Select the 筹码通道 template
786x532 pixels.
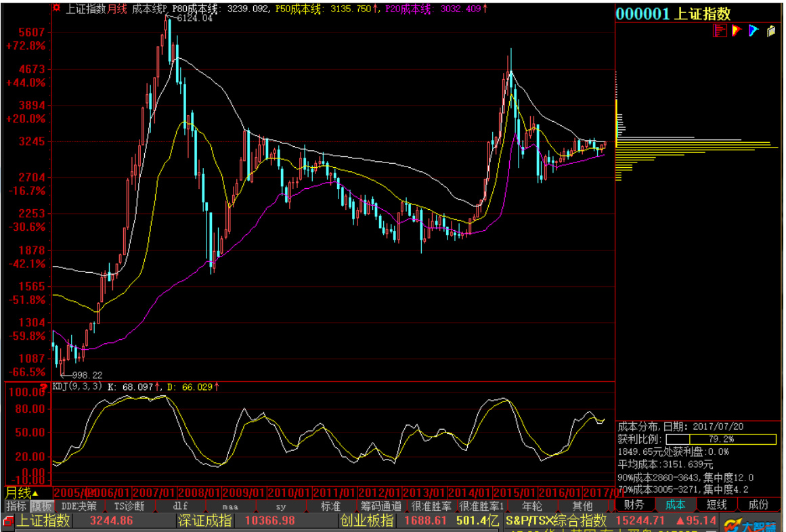[380, 506]
